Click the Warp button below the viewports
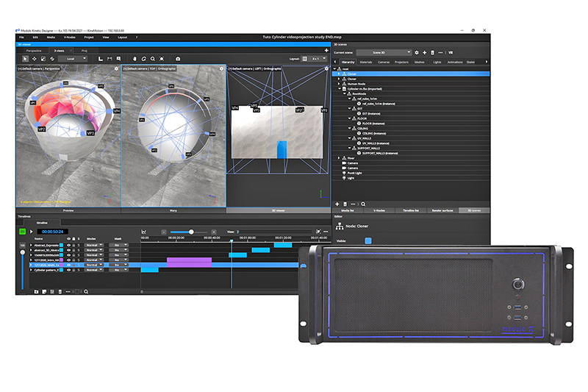The image size is (588, 392). click(173, 210)
